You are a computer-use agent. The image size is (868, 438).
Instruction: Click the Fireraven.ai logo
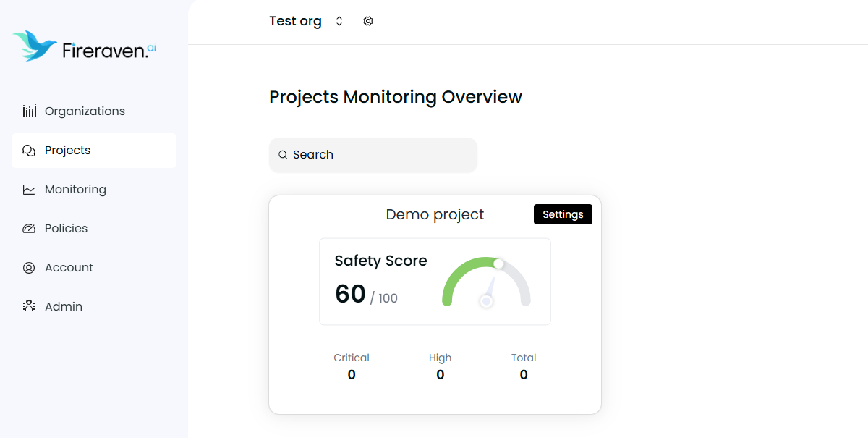click(83, 46)
